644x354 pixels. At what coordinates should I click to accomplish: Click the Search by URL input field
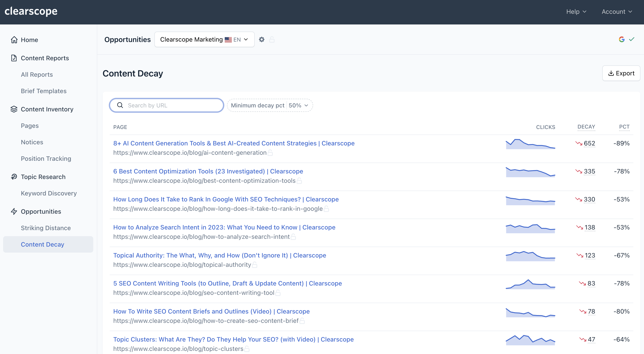167,105
